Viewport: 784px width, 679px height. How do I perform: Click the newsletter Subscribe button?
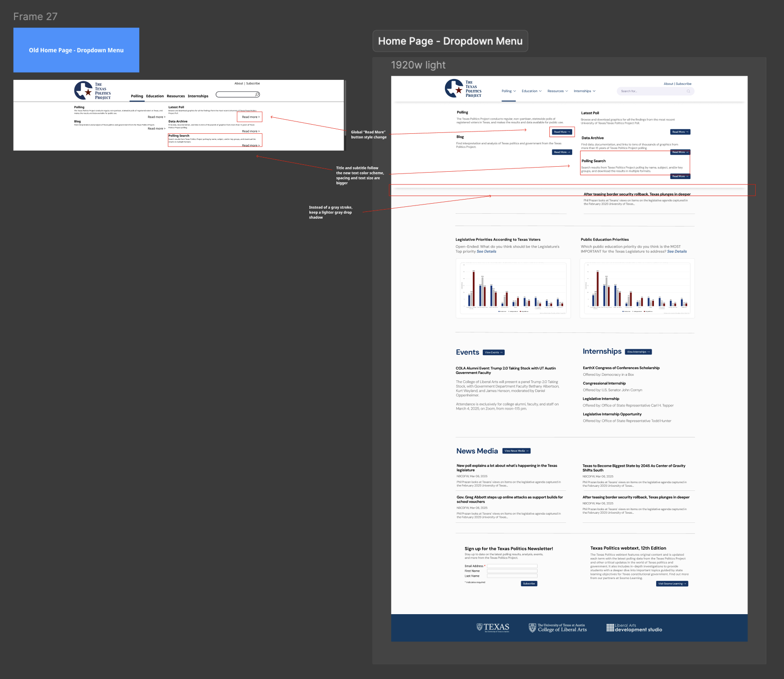(529, 584)
